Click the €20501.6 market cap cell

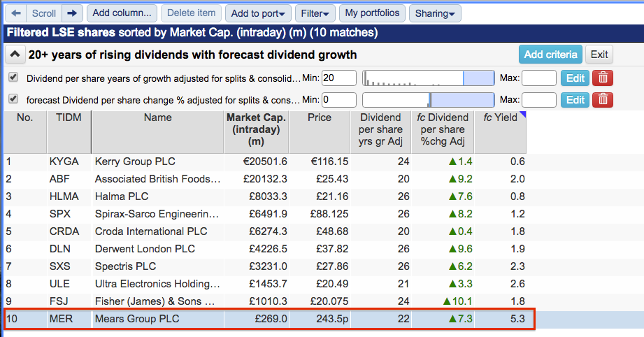(x=257, y=162)
